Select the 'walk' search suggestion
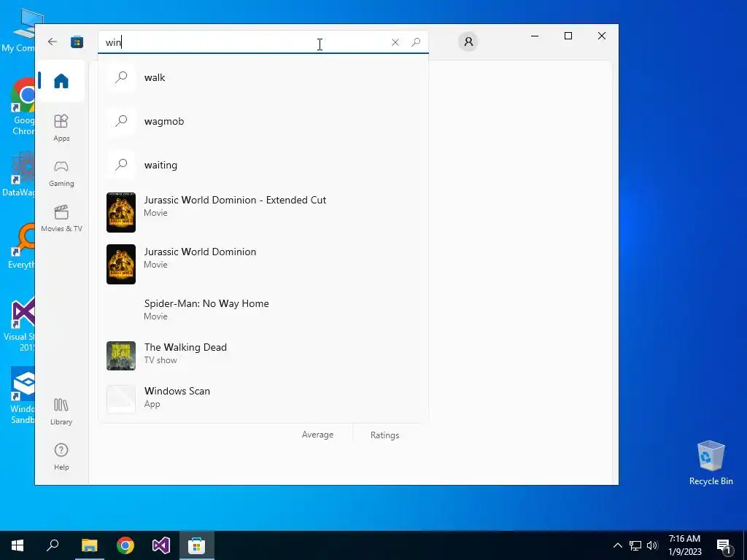The width and height of the screenshot is (747, 560). [263, 77]
